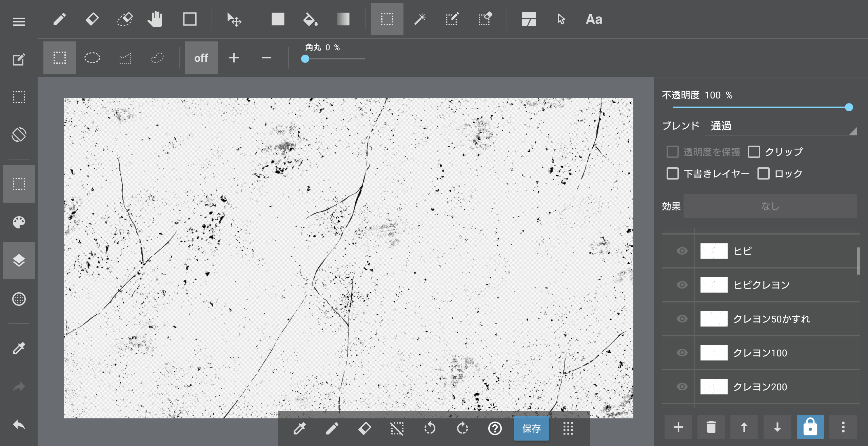Image resolution: width=868 pixels, height=446 pixels.
Task: Open the Text tool (Aa)
Action: click(x=594, y=19)
